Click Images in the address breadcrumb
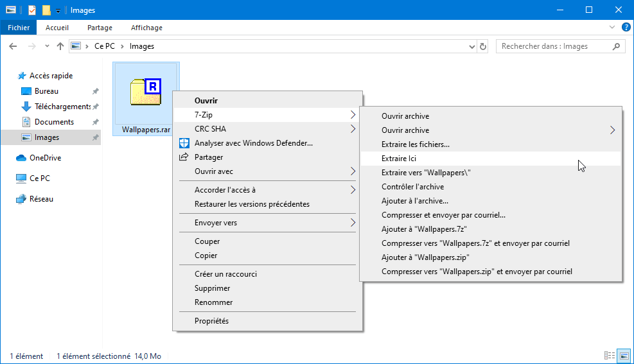Image resolution: width=634 pixels, height=364 pixels. [x=141, y=46]
